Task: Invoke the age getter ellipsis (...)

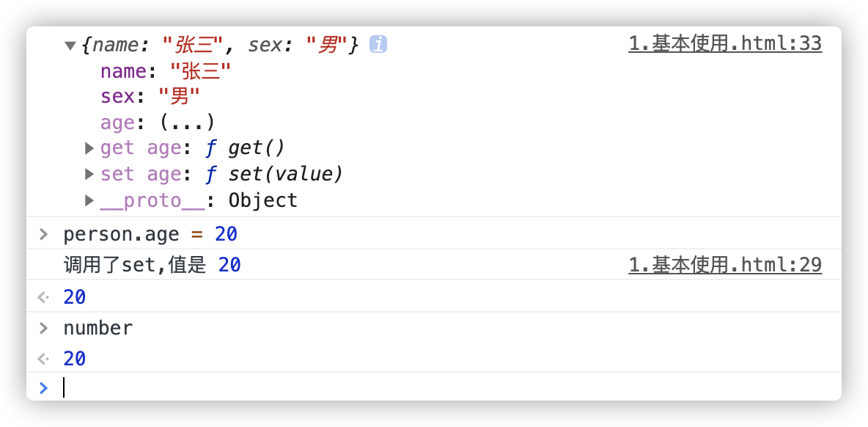Action: 186,122
